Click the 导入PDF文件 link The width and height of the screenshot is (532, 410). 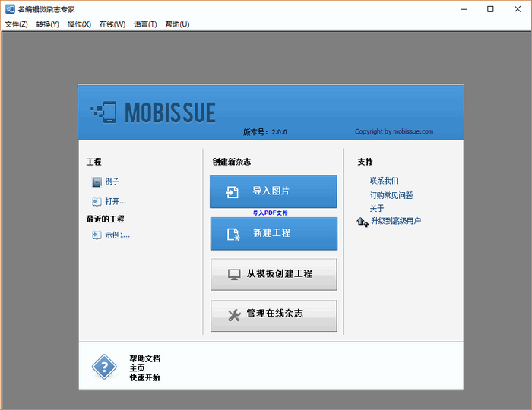pos(270,213)
